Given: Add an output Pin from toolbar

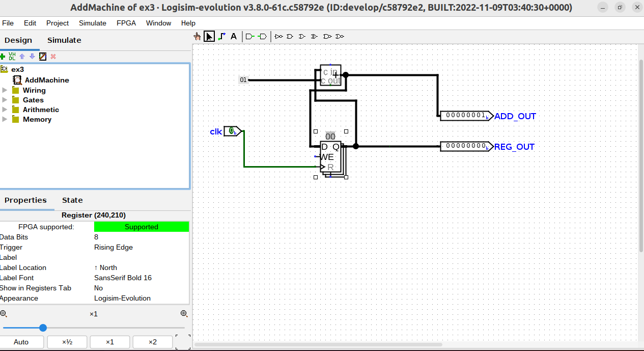Looking at the screenshot, I should tap(262, 36).
